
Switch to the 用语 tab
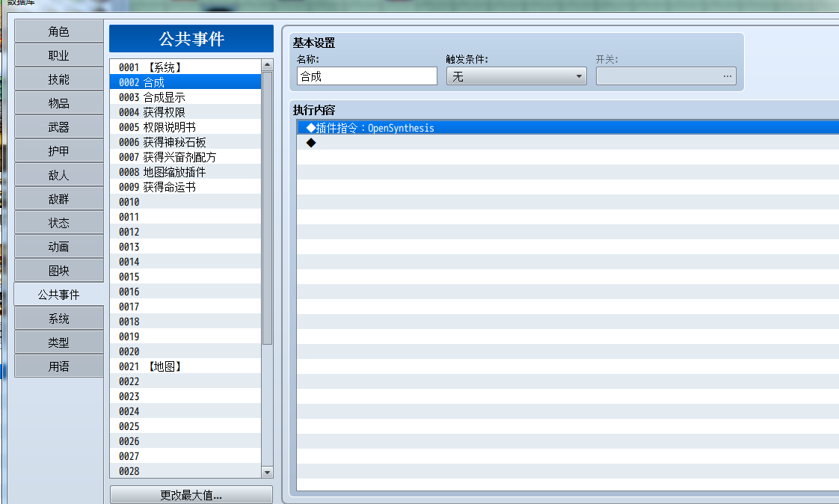(59, 366)
